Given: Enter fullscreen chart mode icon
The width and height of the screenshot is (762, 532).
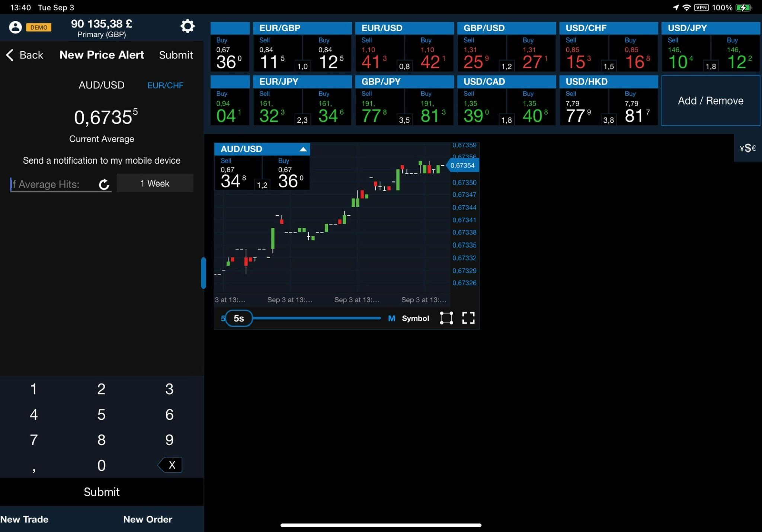Looking at the screenshot, I should (468, 318).
